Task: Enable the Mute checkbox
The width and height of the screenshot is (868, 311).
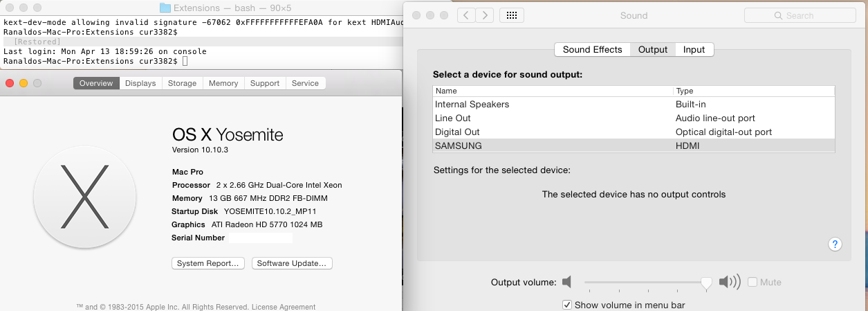Action: tap(752, 282)
